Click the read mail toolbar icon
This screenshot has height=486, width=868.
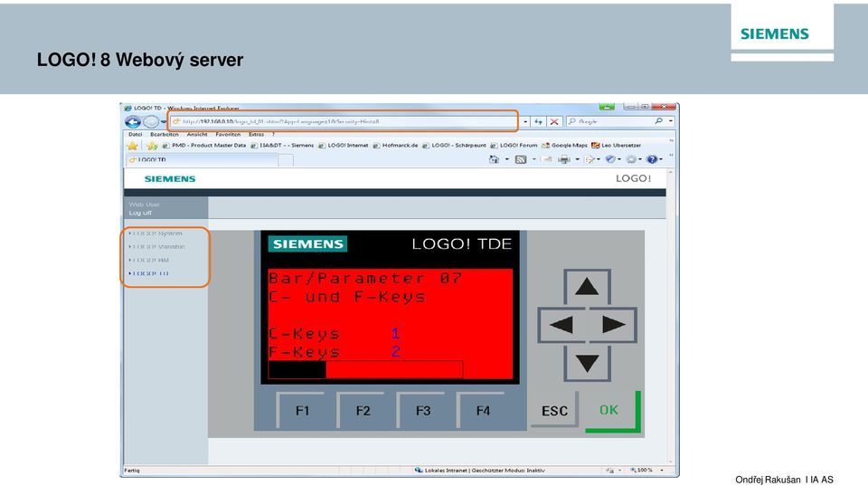tap(547, 159)
